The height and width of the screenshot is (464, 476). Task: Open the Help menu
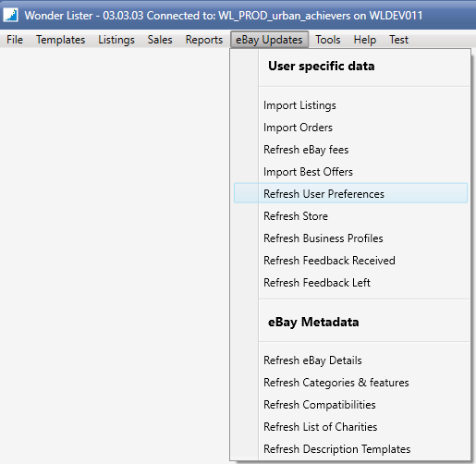[365, 40]
